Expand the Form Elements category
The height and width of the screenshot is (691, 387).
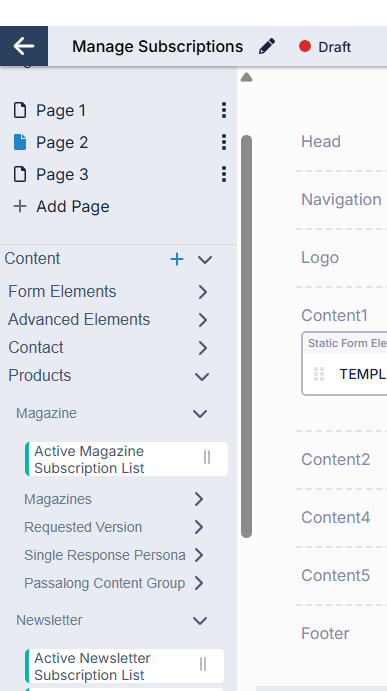pyautogui.click(x=203, y=292)
